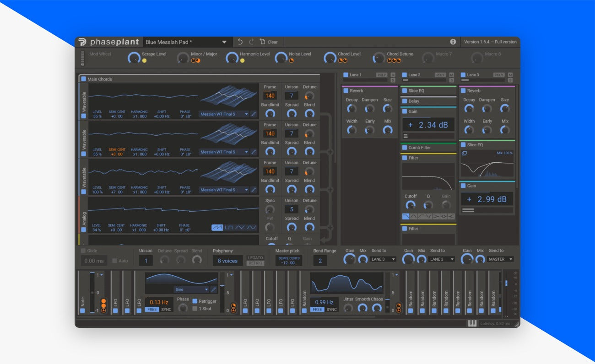Viewport: 595px width, 364px height.
Task: Click the yellow modulation dot under Scrape Level
Action: click(144, 60)
